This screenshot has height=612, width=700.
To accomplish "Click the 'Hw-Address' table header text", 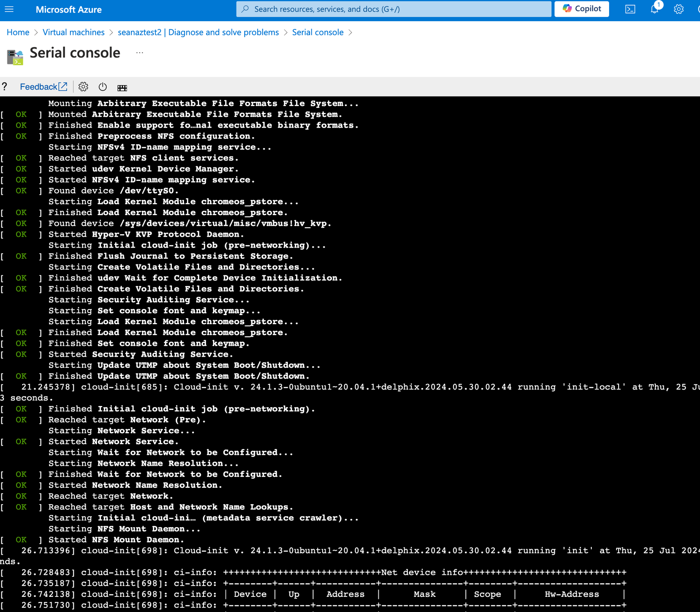I will pyautogui.click(x=572, y=595).
